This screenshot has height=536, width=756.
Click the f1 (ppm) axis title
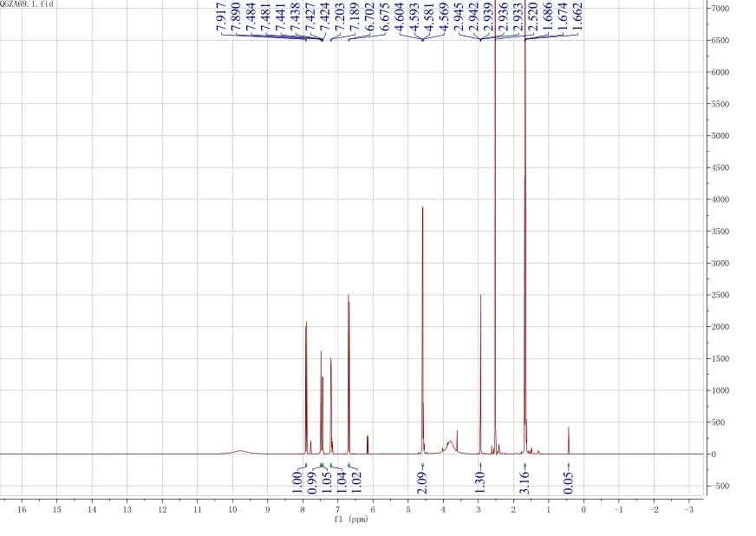(351, 520)
